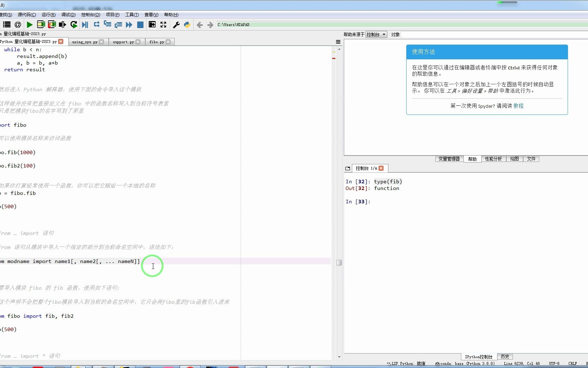This screenshot has width=588, height=368.
Task: Open the 帮助(H) menu
Action: (x=171, y=15)
